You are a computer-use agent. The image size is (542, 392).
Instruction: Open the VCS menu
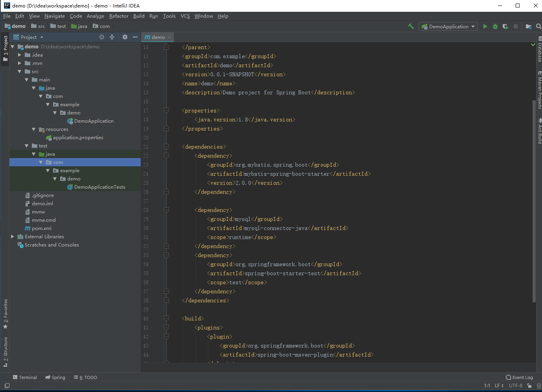pyautogui.click(x=185, y=16)
